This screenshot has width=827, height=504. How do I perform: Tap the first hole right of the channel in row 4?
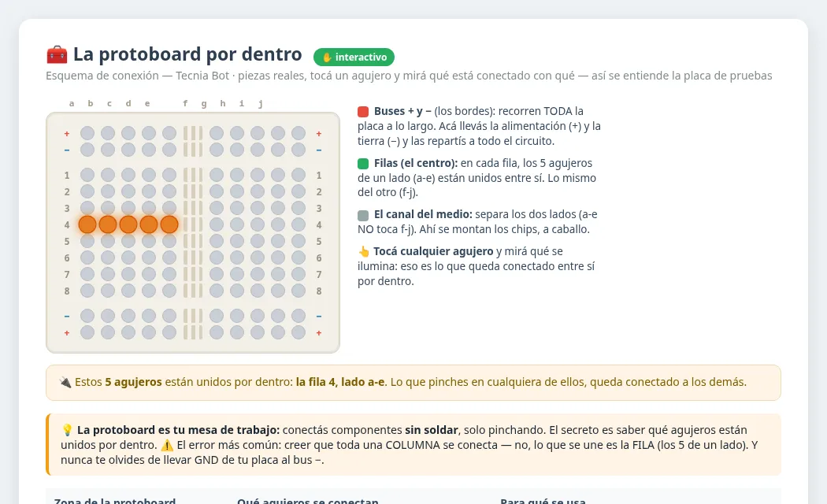(x=217, y=224)
